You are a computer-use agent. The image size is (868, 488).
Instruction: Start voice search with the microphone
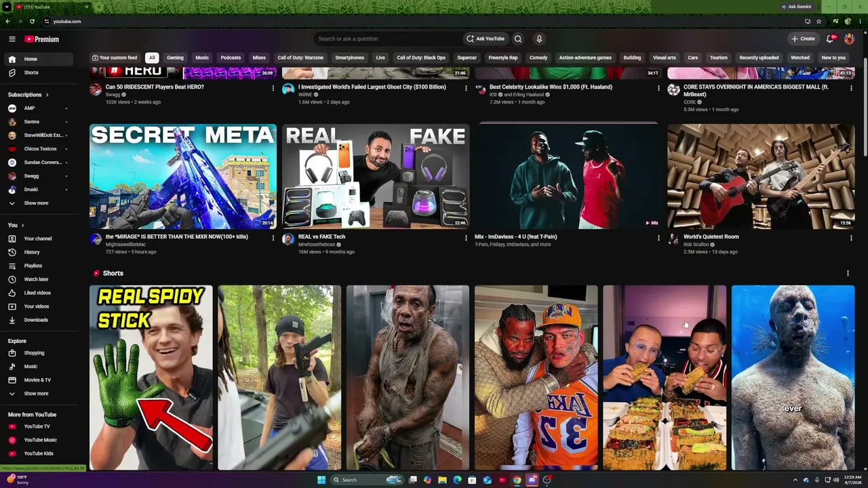click(x=539, y=39)
